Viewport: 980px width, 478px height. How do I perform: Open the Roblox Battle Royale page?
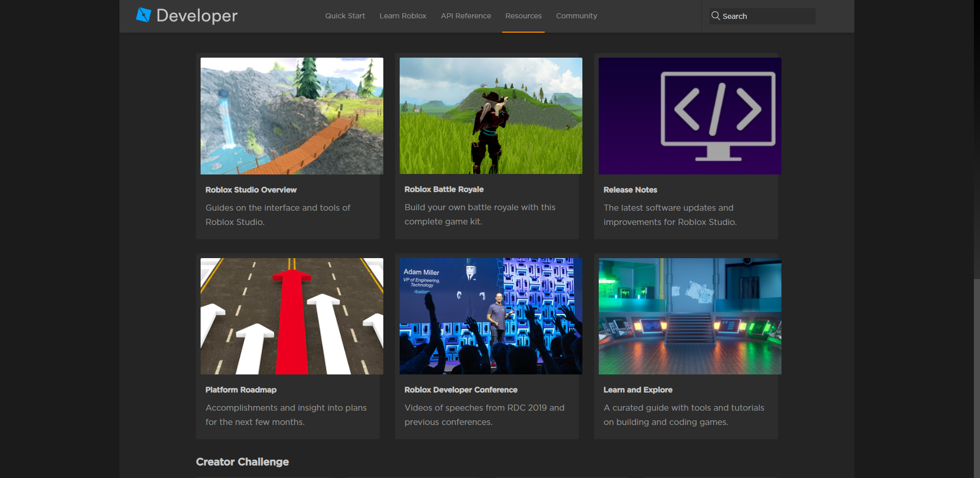point(444,189)
